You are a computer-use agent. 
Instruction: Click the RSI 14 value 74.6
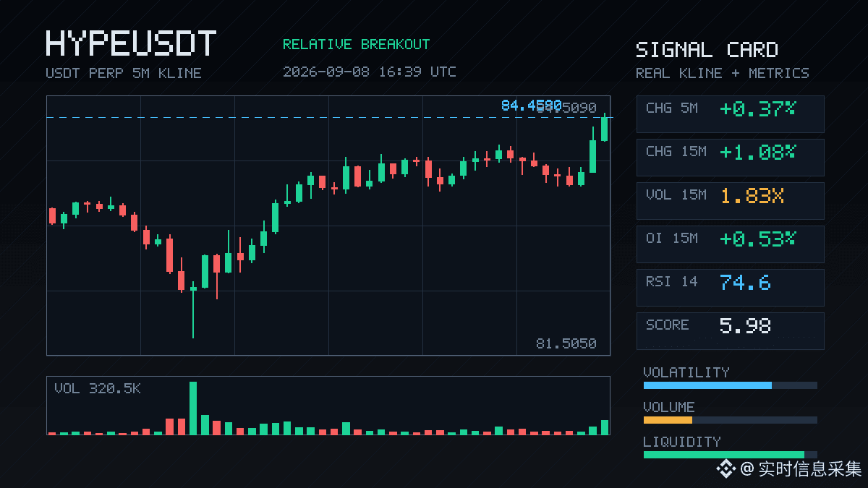point(745,283)
